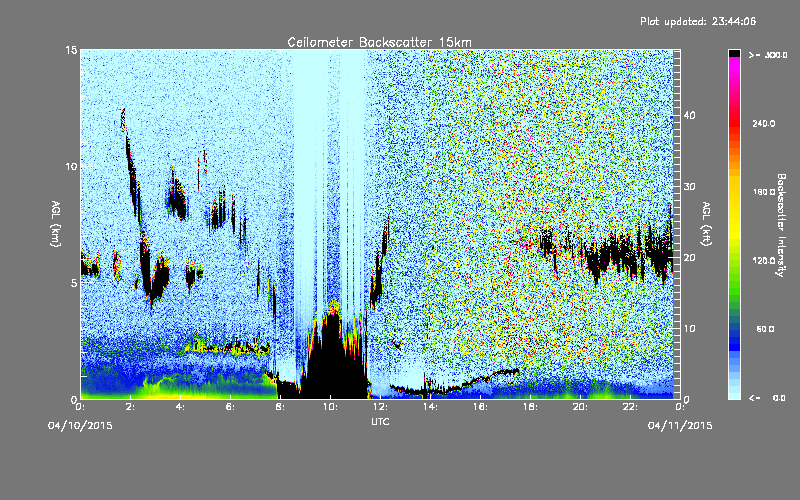This screenshot has width=800, height=500.
Task: Click the 18: hour tick label
Action: (531, 407)
